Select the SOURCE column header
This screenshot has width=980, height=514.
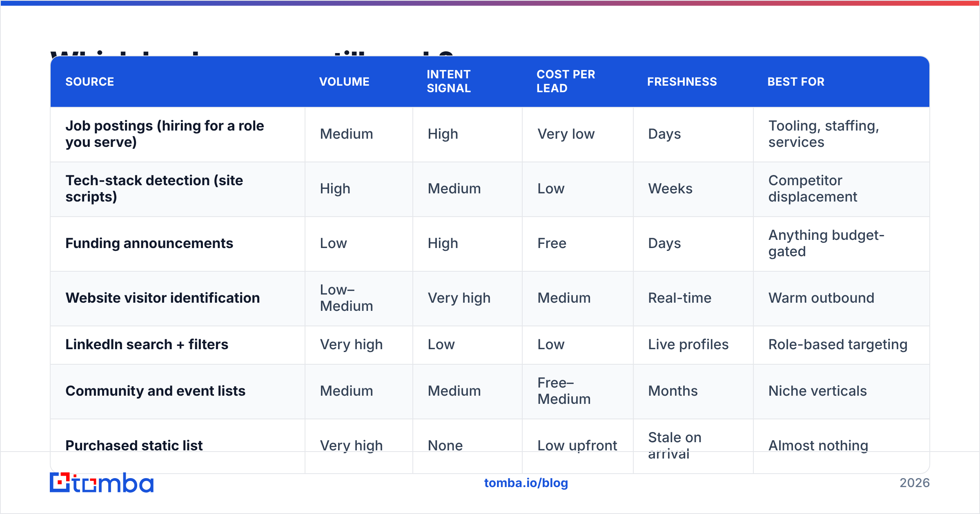pyautogui.click(x=90, y=82)
